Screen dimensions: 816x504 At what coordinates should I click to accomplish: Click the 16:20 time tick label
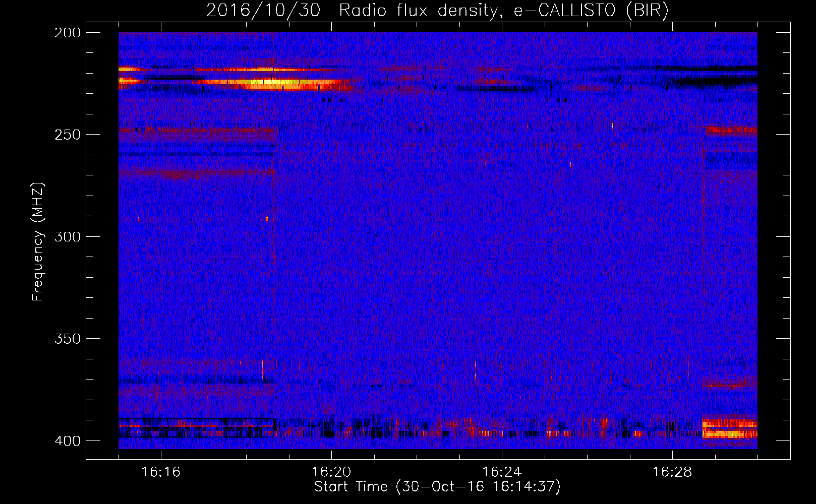tap(331, 472)
